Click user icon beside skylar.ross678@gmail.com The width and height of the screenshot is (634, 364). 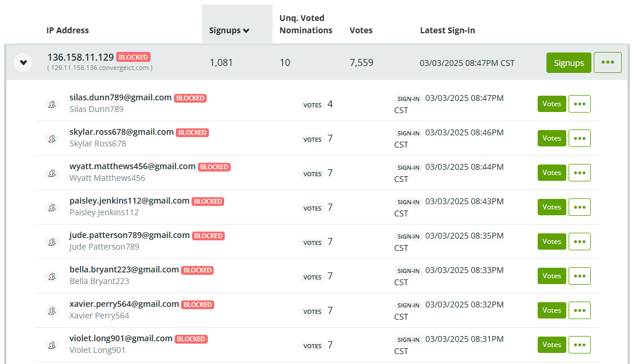52,139
